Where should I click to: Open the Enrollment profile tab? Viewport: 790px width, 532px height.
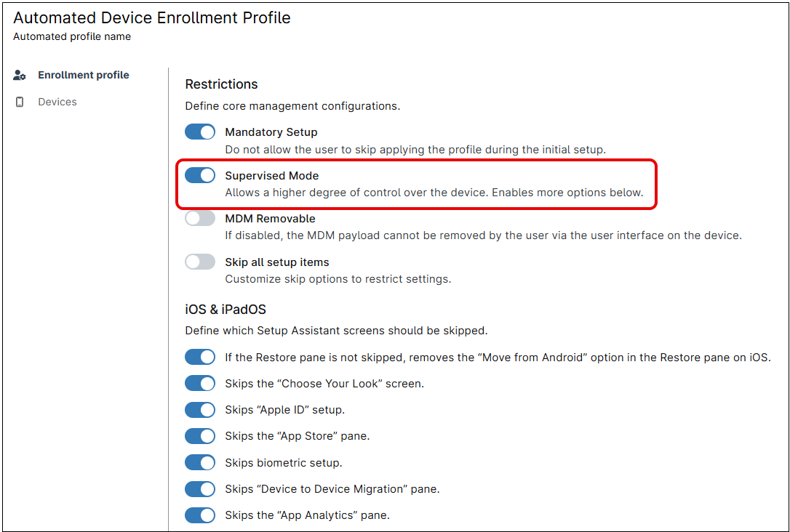point(83,75)
